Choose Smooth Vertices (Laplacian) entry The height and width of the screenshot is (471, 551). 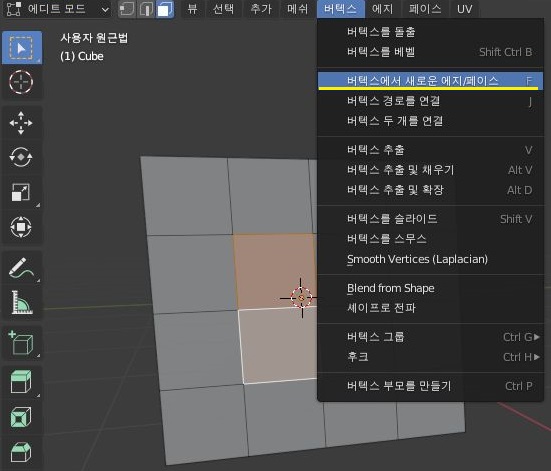(x=430, y=259)
